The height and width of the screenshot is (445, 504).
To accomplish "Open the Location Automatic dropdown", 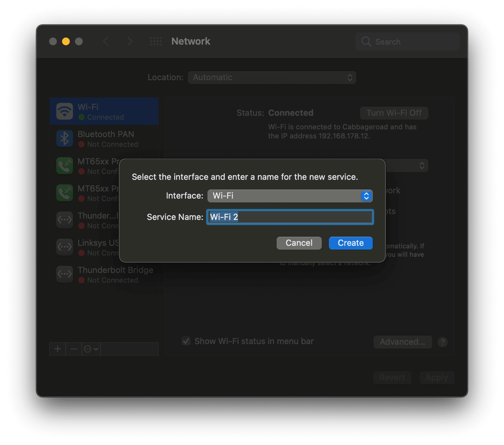I will pos(272,78).
